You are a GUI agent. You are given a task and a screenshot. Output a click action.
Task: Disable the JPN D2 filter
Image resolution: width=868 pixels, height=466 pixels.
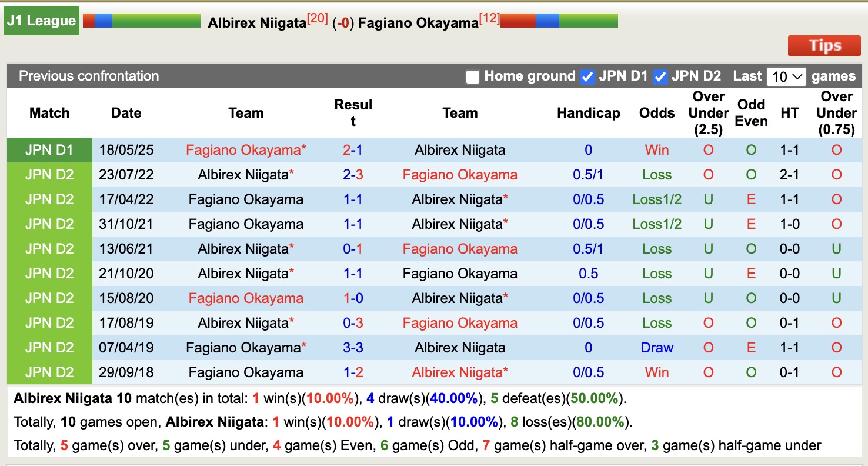[x=660, y=76]
